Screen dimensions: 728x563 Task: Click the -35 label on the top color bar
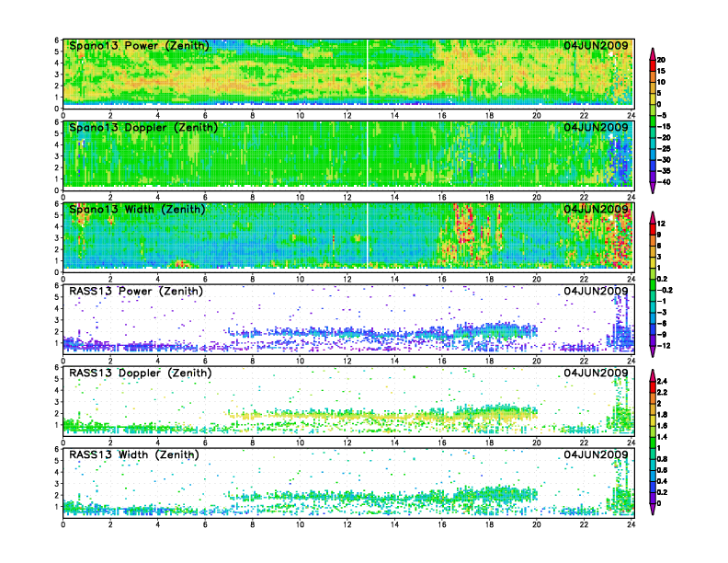pos(664,171)
